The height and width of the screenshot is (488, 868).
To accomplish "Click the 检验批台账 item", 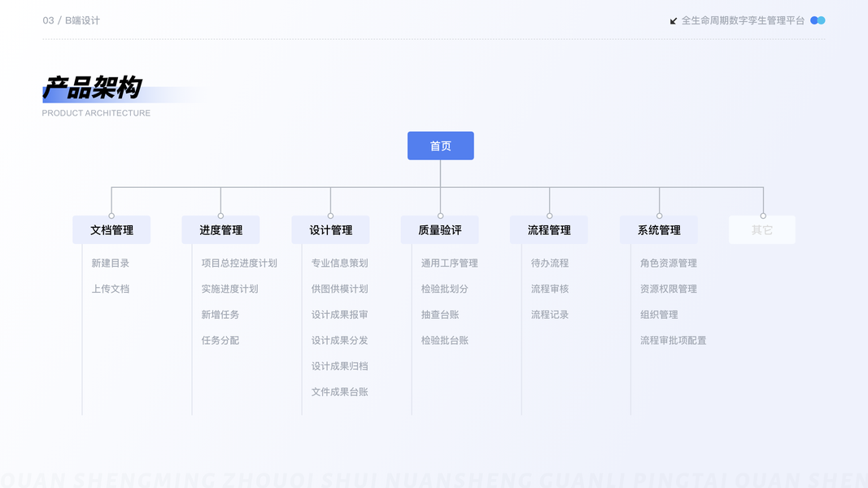I will pos(444,340).
